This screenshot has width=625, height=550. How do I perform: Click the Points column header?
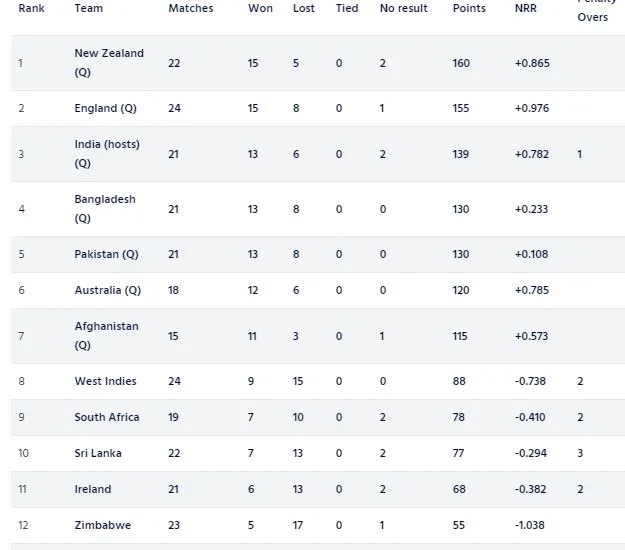469,8
